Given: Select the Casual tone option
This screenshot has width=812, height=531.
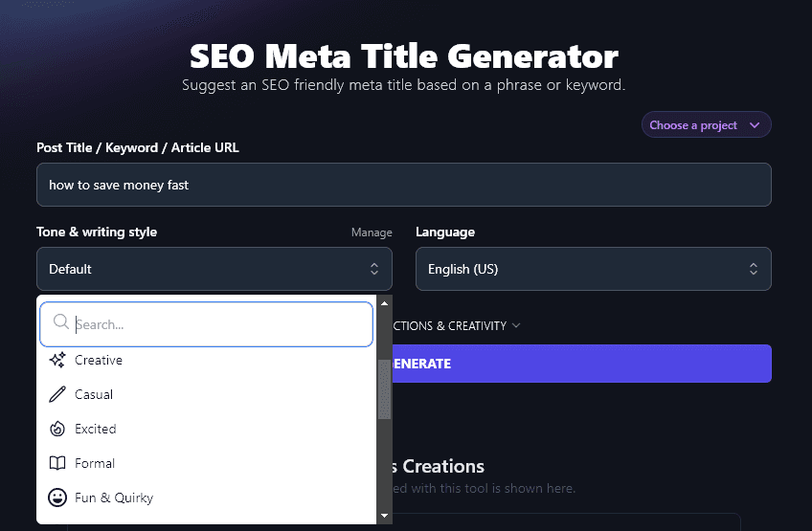Looking at the screenshot, I should tap(94, 395).
